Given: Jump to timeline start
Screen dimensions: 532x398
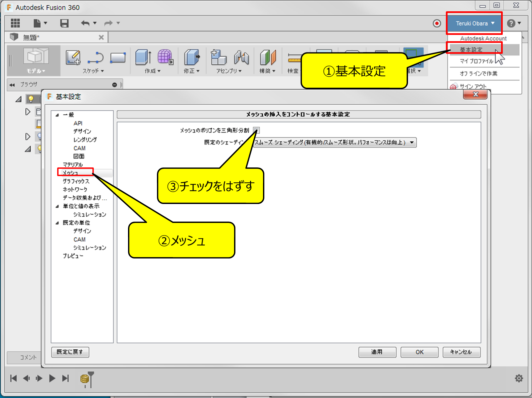Looking at the screenshot, I should coord(13,378).
